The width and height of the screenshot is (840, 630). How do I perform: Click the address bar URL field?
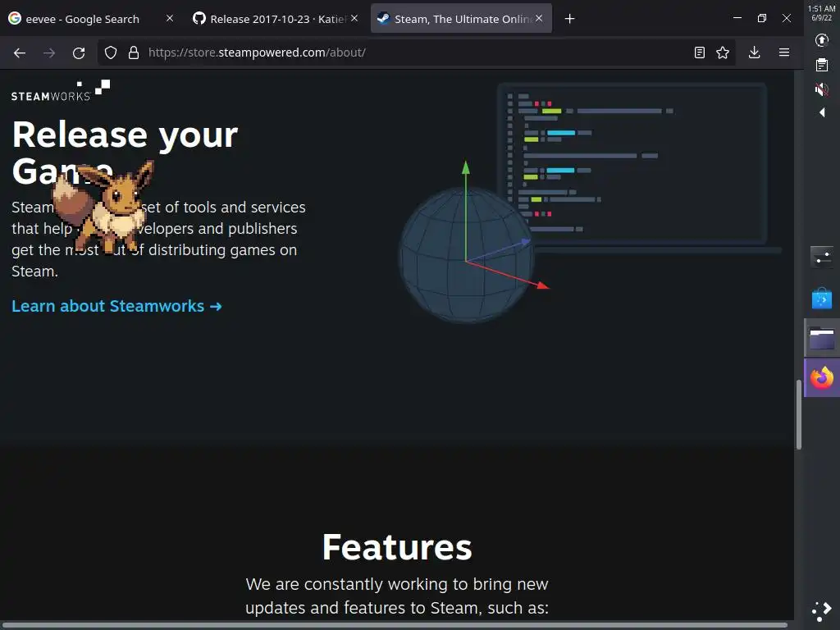418,52
